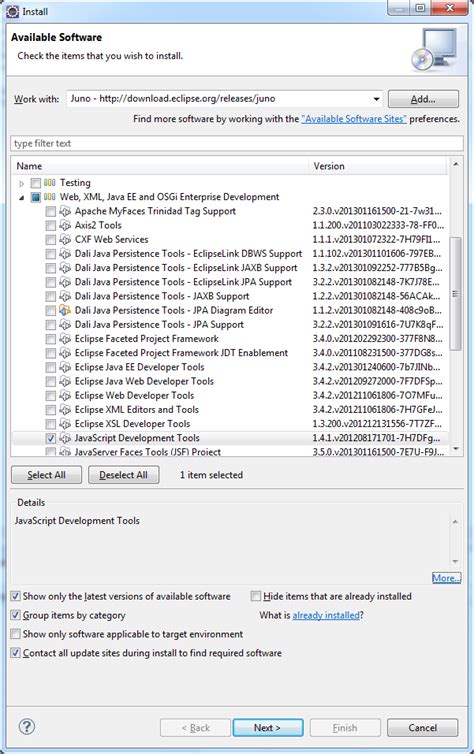This screenshot has width=474, height=754.
Task: Click the Add... button
Action: pyautogui.click(x=423, y=99)
